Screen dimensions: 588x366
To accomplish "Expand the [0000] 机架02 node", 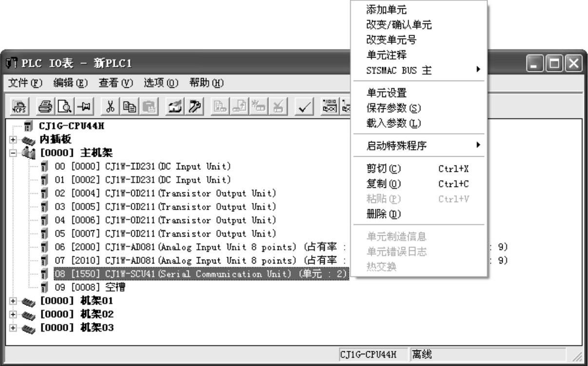I will pos(13,315).
